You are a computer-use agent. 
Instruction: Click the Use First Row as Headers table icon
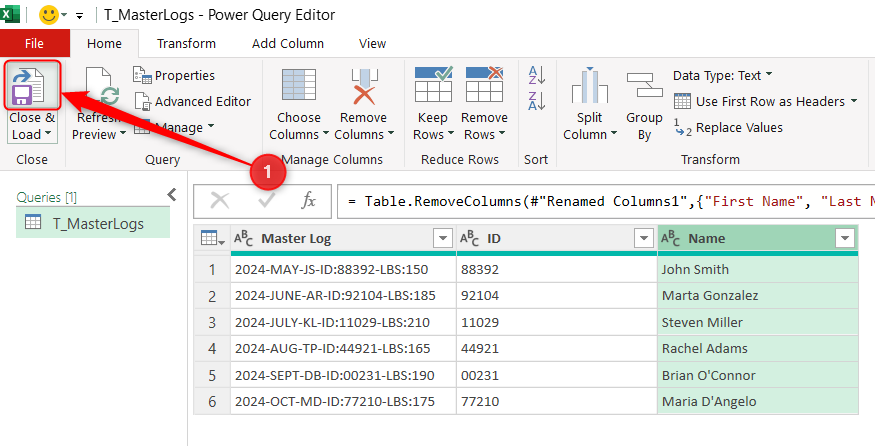click(x=682, y=102)
